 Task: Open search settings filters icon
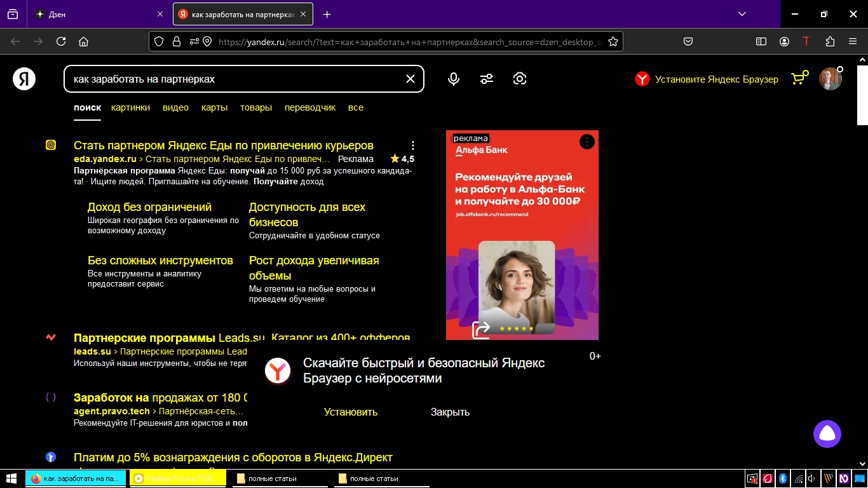[487, 79]
